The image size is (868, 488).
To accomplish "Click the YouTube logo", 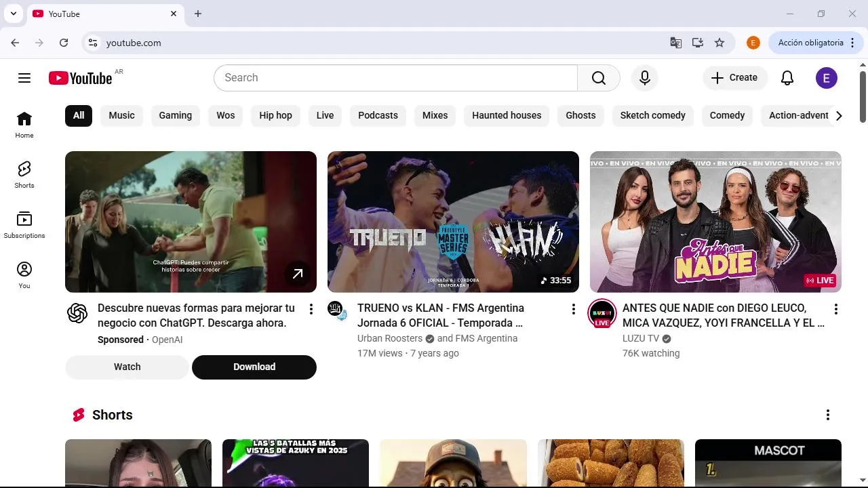I will [80, 78].
